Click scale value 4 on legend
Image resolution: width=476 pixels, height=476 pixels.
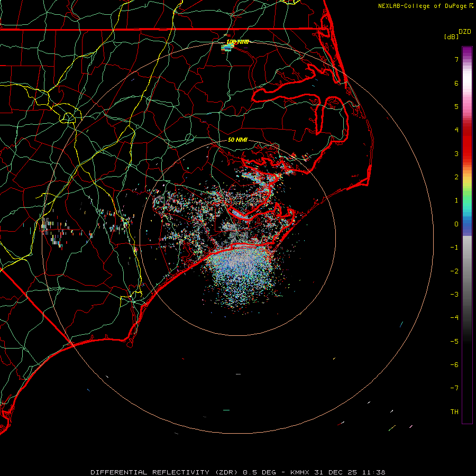(x=456, y=130)
